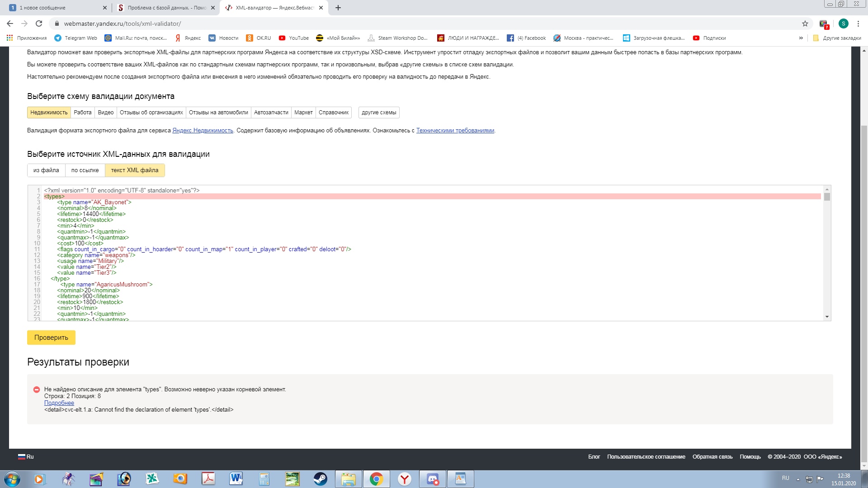The width and height of the screenshot is (868, 488).
Task: Click the Проверить button
Action: [x=51, y=338]
